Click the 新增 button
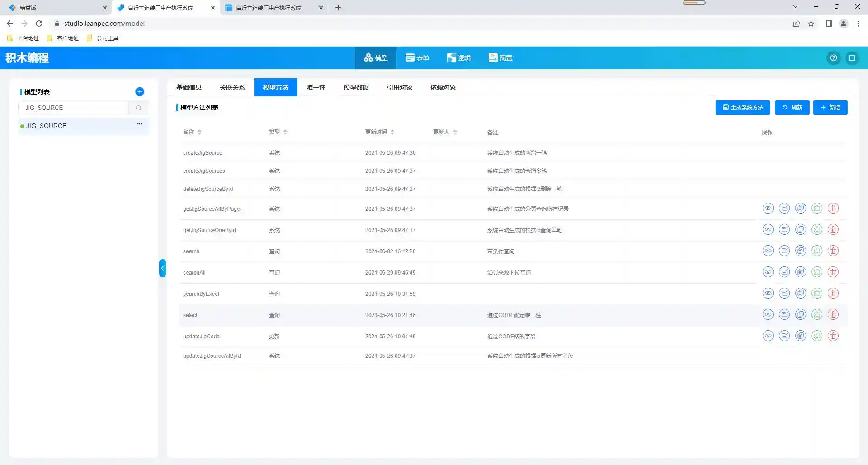868x465 pixels. (x=830, y=108)
